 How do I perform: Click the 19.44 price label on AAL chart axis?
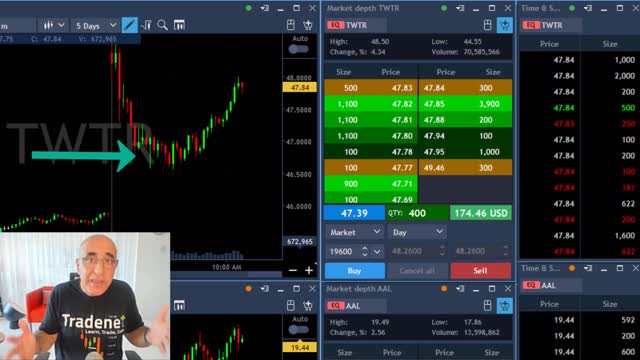300,347
